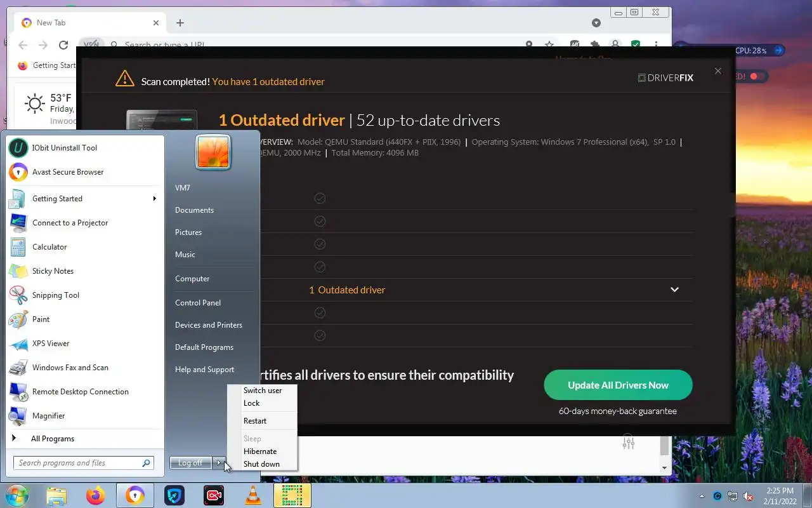
Task: Open Remote Desktop Connection
Action: 85,392
